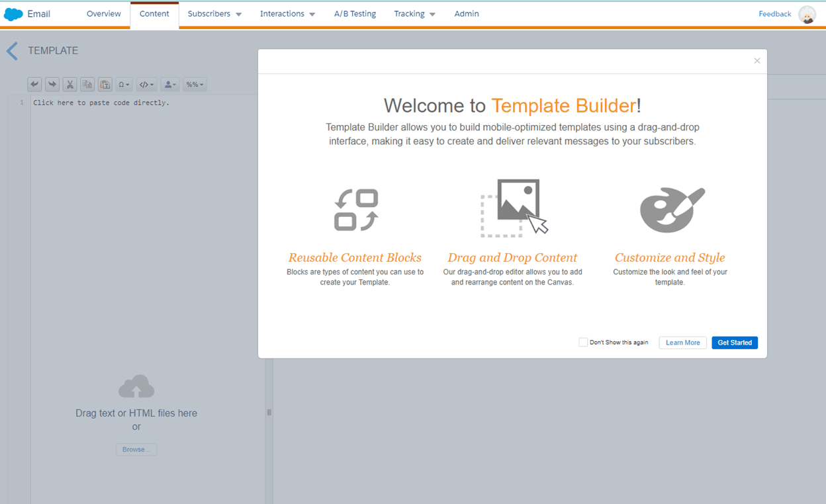826x504 pixels.
Task: Open the system strings (%%) dropdown
Action: 194,84
